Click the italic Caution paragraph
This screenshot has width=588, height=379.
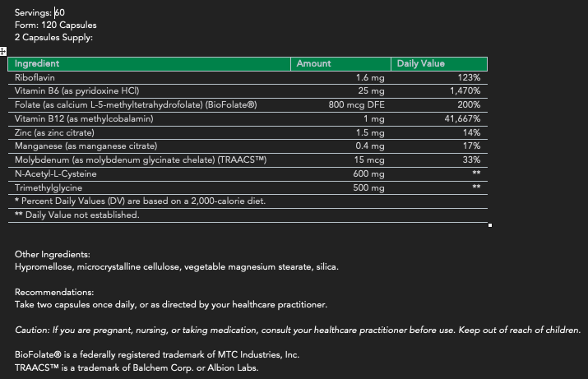(296, 330)
